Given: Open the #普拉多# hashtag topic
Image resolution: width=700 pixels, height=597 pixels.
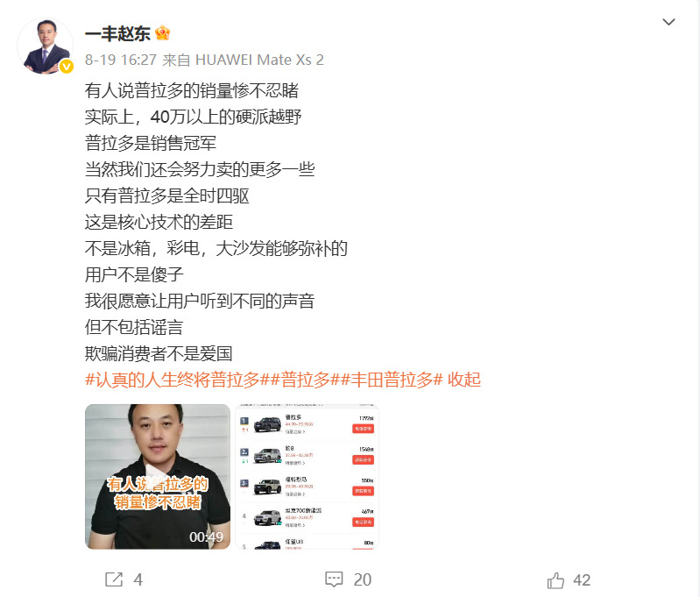Looking at the screenshot, I should [x=305, y=380].
